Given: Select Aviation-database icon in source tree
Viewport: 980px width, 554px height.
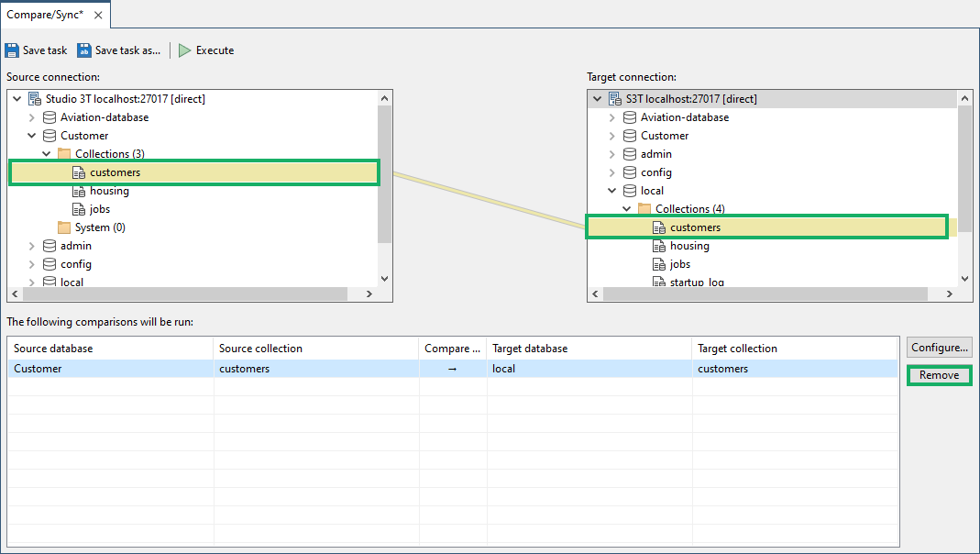Looking at the screenshot, I should tap(50, 117).
